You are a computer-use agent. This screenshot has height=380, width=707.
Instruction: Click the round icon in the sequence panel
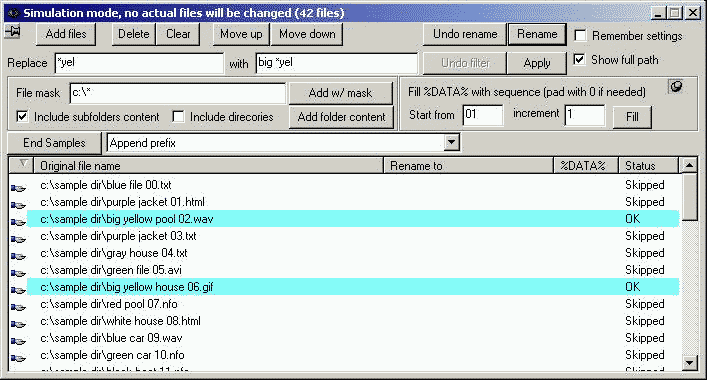point(676,86)
